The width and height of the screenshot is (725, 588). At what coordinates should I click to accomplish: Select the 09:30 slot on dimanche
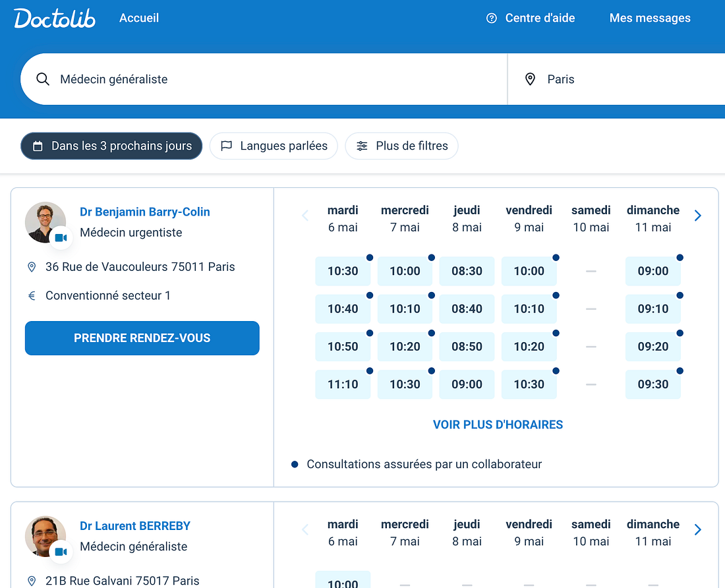tap(653, 384)
